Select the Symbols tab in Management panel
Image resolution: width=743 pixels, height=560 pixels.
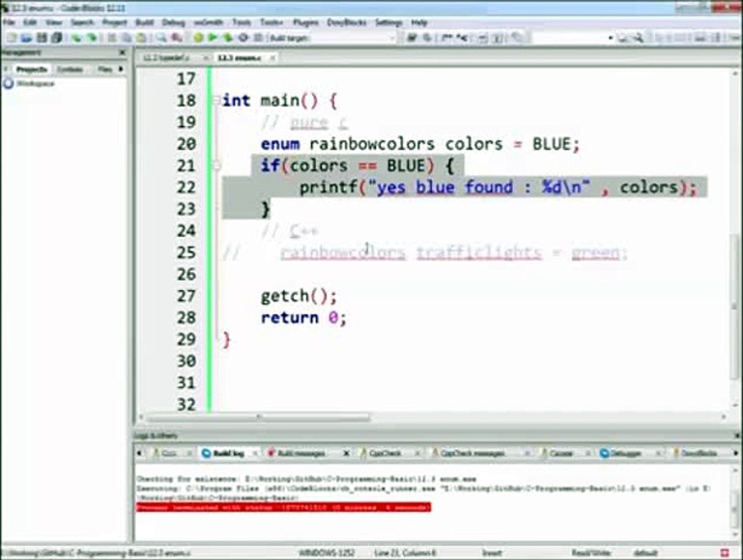[70, 70]
